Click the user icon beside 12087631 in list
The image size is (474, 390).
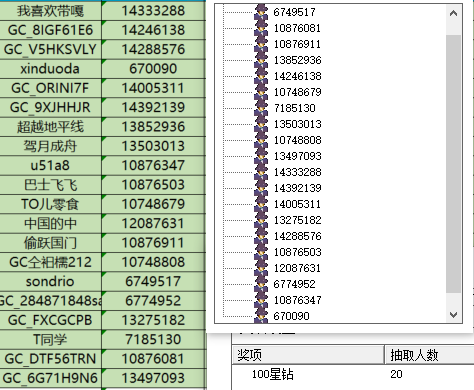[261, 268]
